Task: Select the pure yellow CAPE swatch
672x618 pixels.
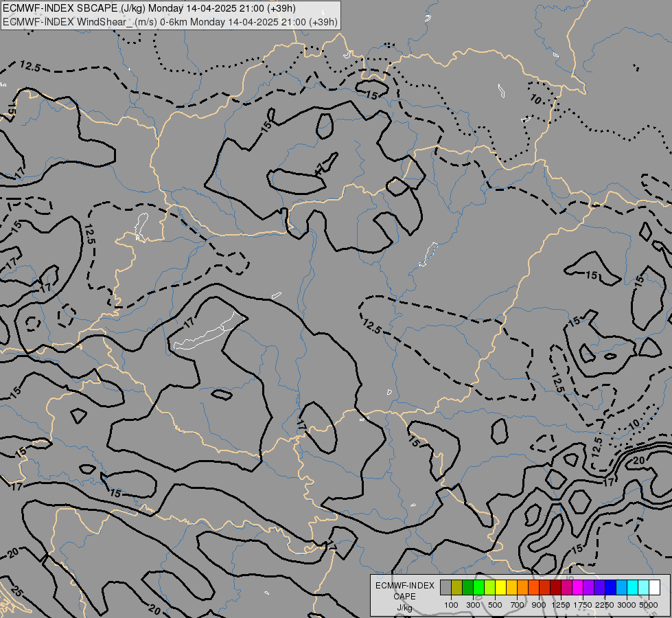Action: point(500,588)
